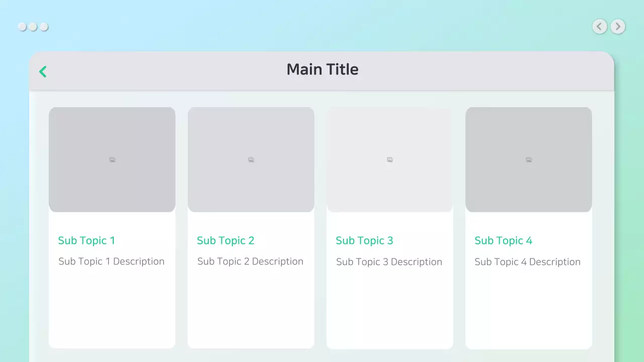Click the third window dot at the top-left
The width and height of the screenshot is (644, 362).
click(44, 26)
